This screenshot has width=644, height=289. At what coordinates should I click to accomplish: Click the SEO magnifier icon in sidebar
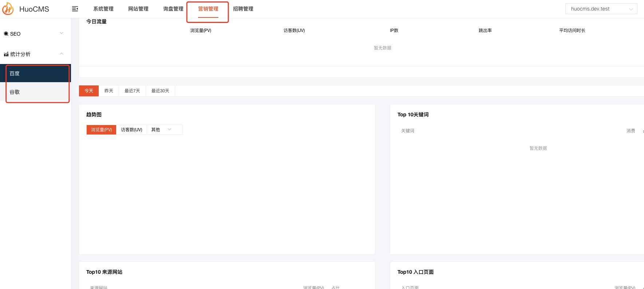click(x=6, y=34)
